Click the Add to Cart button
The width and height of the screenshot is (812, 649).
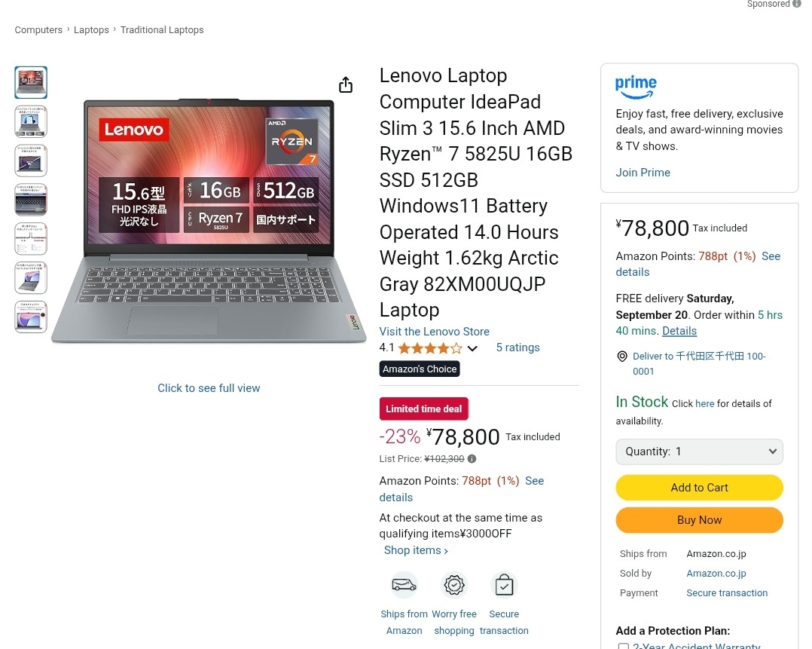click(699, 488)
